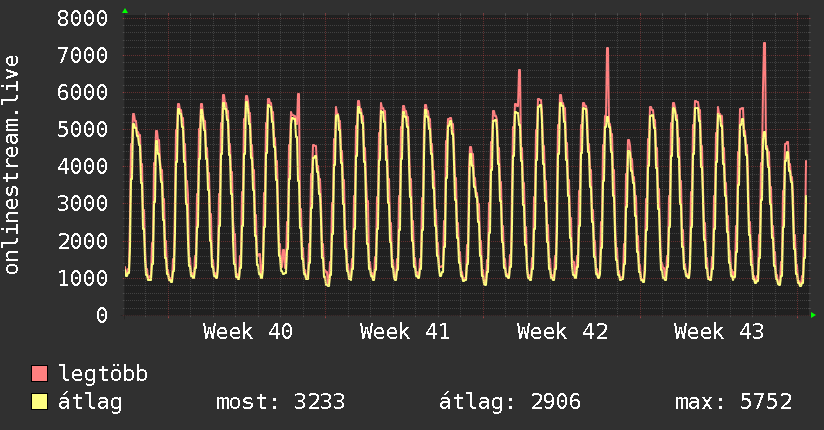Click the 6000 y-axis label

pyautogui.click(x=83, y=93)
